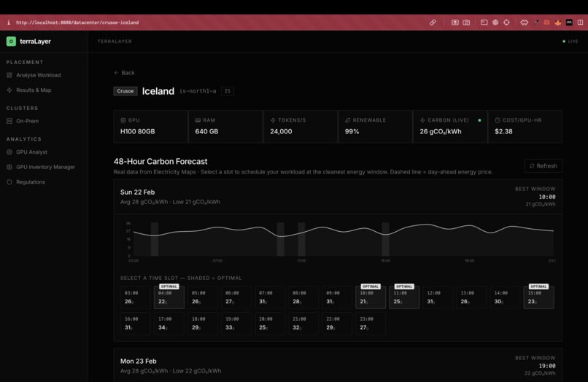Click the camera screenshot icon in toolbar
The height and width of the screenshot is (382, 588).
click(x=465, y=23)
